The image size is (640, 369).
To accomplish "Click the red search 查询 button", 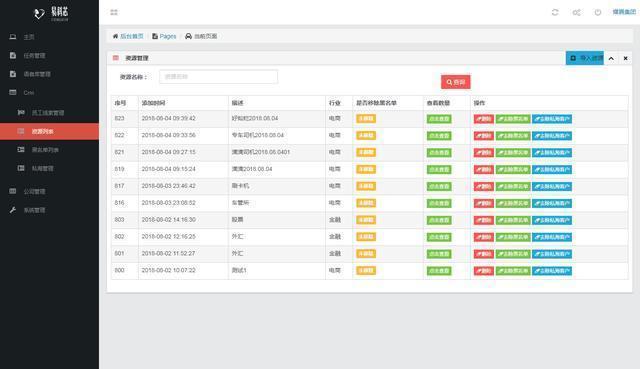I will [456, 82].
